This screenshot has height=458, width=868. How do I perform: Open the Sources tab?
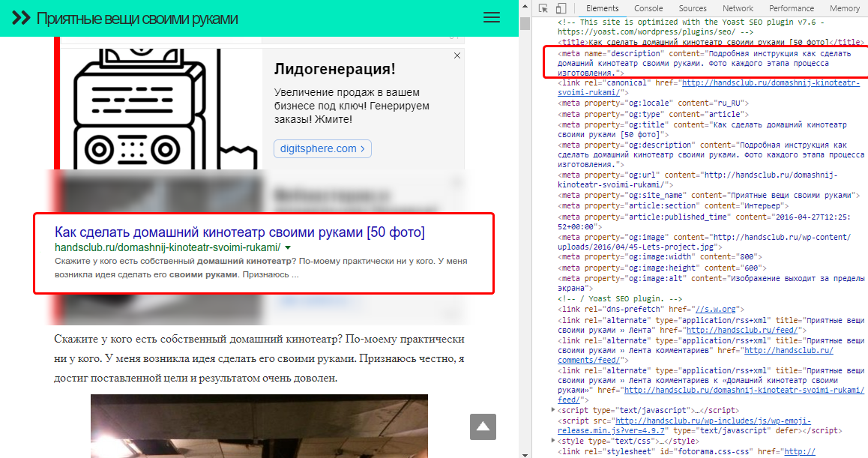pos(693,8)
